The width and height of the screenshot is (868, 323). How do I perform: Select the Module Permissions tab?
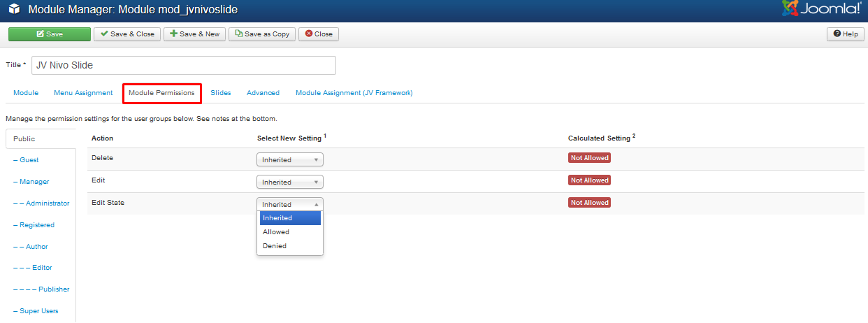(161, 93)
